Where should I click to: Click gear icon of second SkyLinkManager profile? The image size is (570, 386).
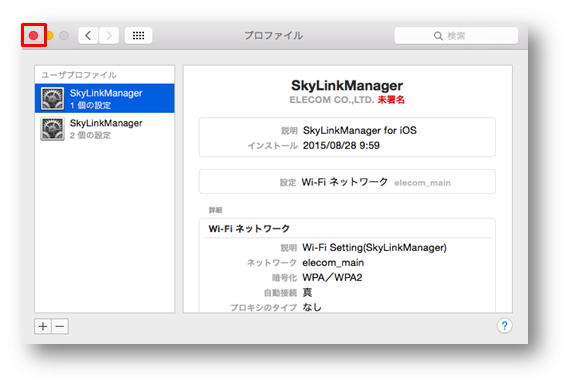pos(52,129)
